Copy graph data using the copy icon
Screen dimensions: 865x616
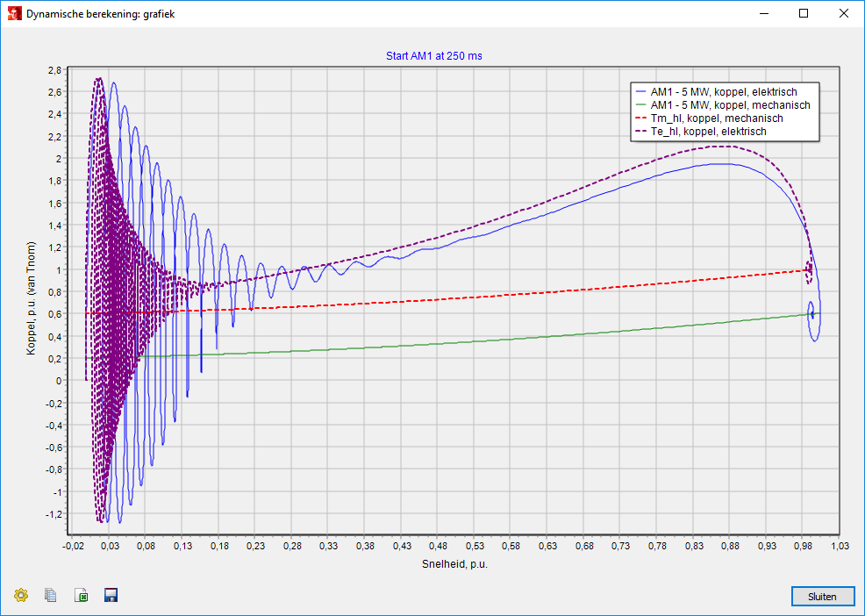[51, 596]
